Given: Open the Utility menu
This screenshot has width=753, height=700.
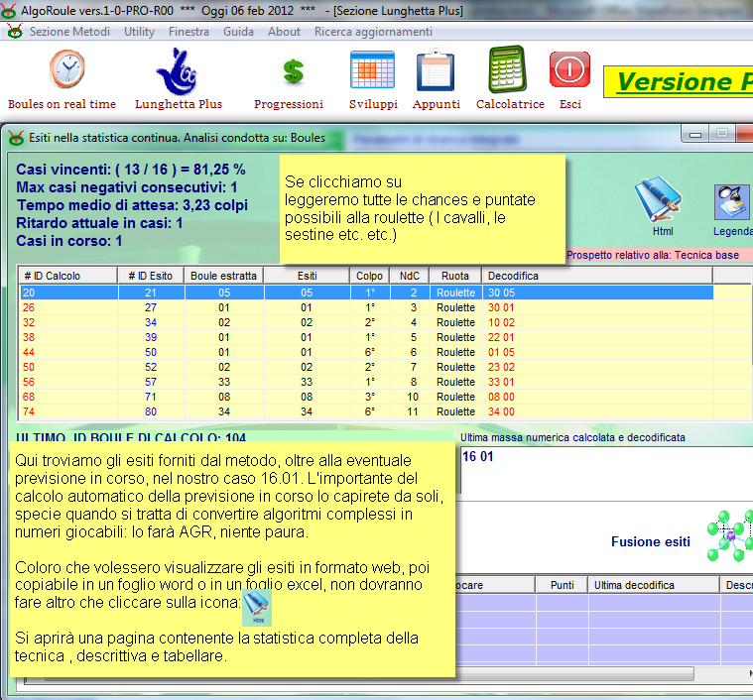Looking at the screenshot, I should point(139,32).
